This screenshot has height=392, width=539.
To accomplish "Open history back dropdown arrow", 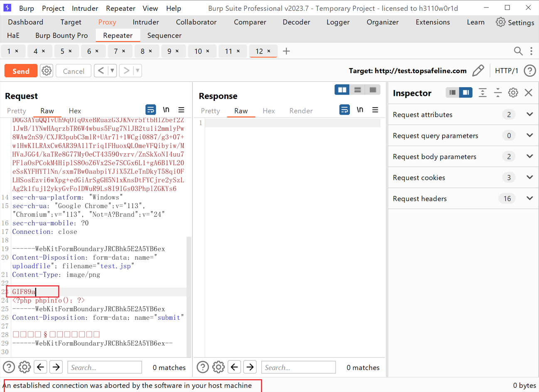I will [x=112, y=71].
